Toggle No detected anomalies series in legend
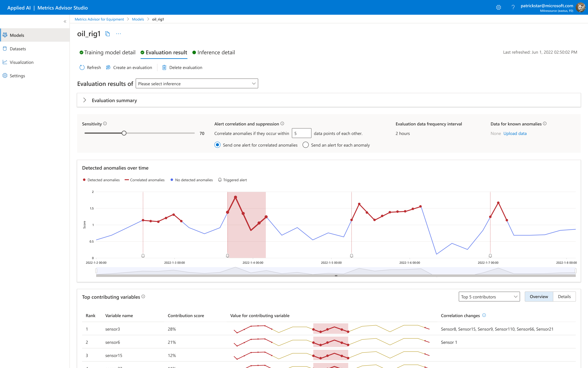The image size is (588, 368). coord(191,180)
